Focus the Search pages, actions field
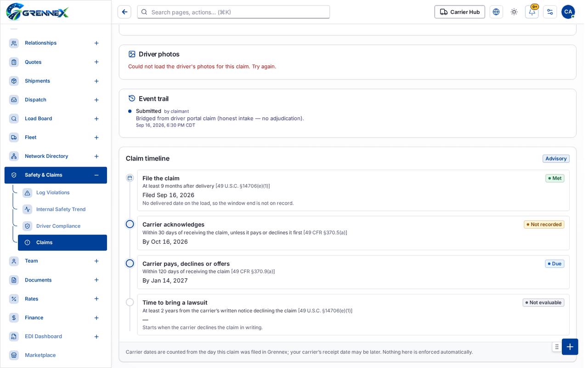Image resolution: width=588 pixels, height=368 pixels. [x=233, y=12]
